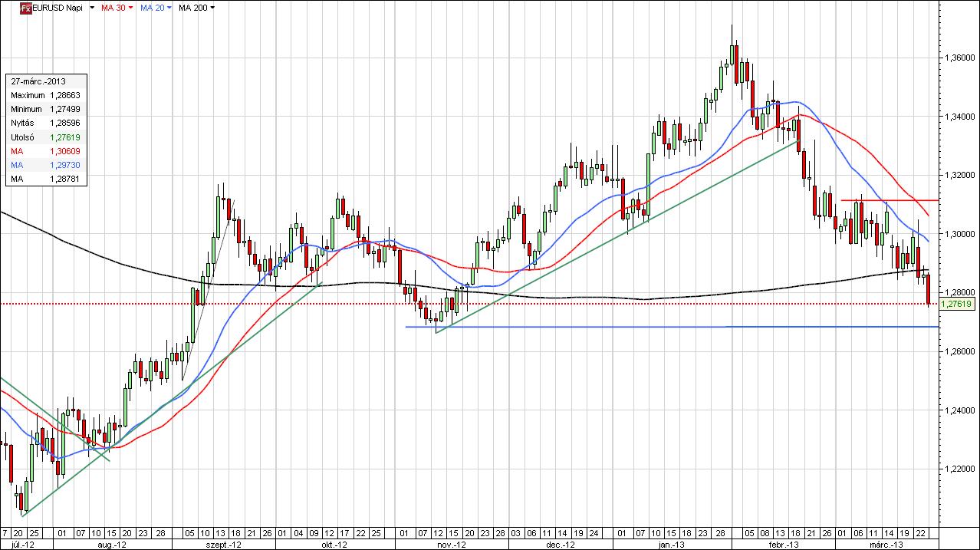Click the 1,32000 price axis label
980x550 pixels.
click(959, 175)
